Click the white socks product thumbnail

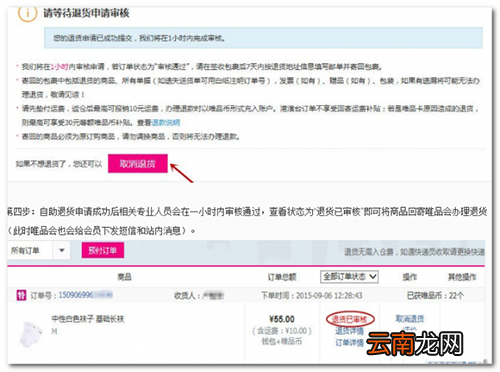point(31,334)
